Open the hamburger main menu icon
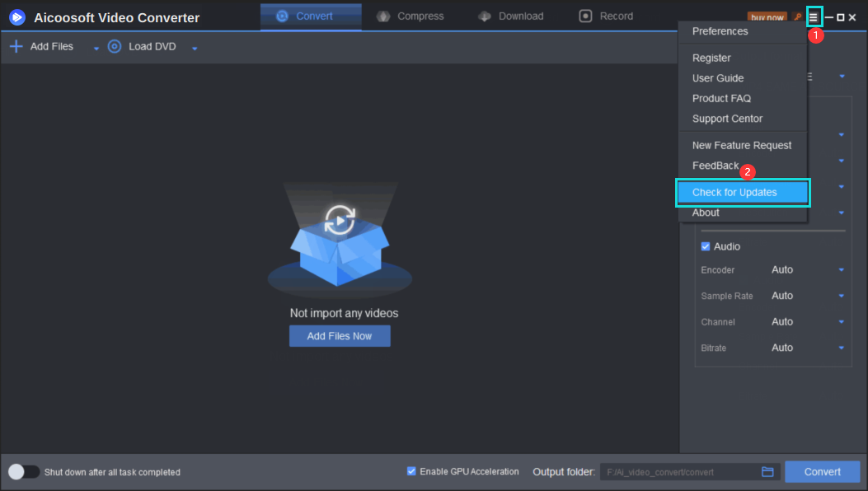The height and width of the screenshot is (491, 868). [814, 17]
